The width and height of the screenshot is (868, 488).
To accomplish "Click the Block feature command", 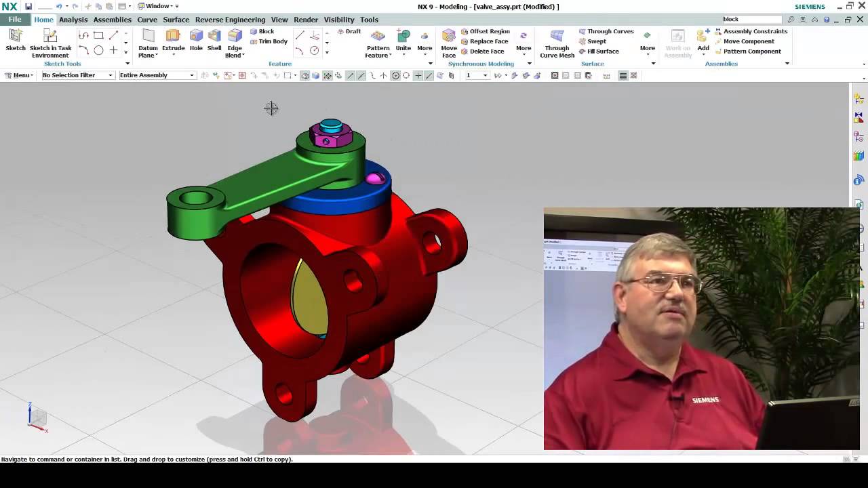I will (262, 31).
